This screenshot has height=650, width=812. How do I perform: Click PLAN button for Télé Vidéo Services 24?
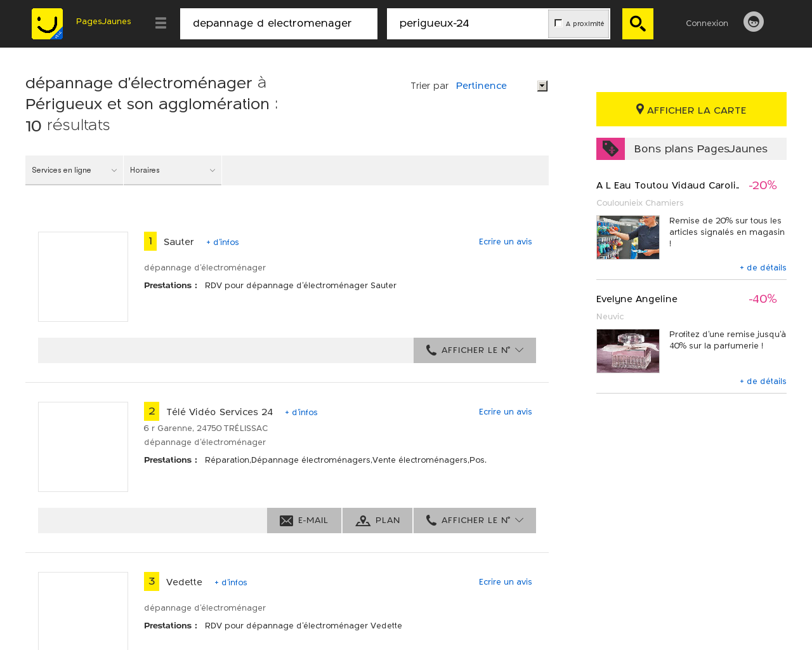tap(377, 521)
